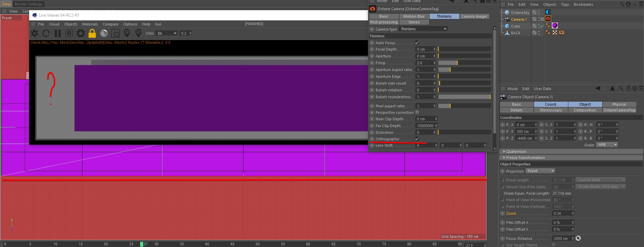Activate the render region icon
The width and height of the screenshot is (644, 247).
[115, 33]
